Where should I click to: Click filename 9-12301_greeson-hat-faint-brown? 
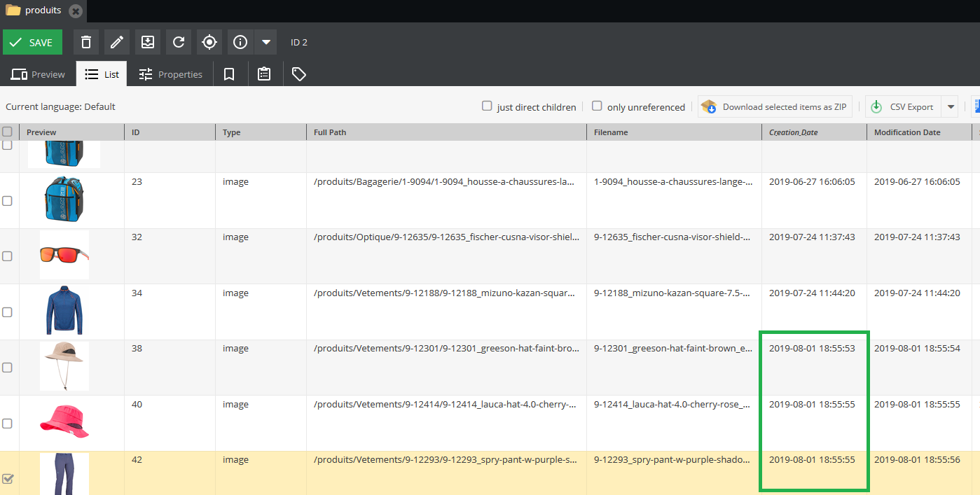click(x=673, y=348)
